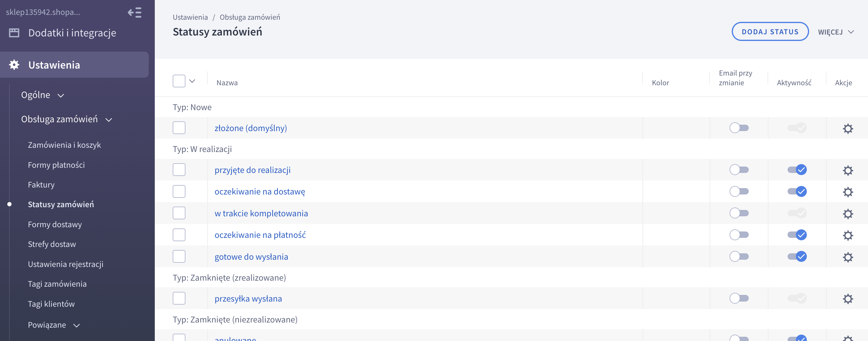Screen dimensions: 868x341
Task: Open actions gear for przesyłka wysłana
Action: 847,299
